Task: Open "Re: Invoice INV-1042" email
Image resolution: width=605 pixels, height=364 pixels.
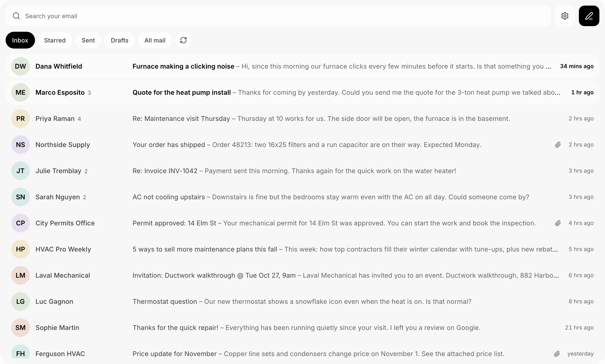Action: point(302,171)
